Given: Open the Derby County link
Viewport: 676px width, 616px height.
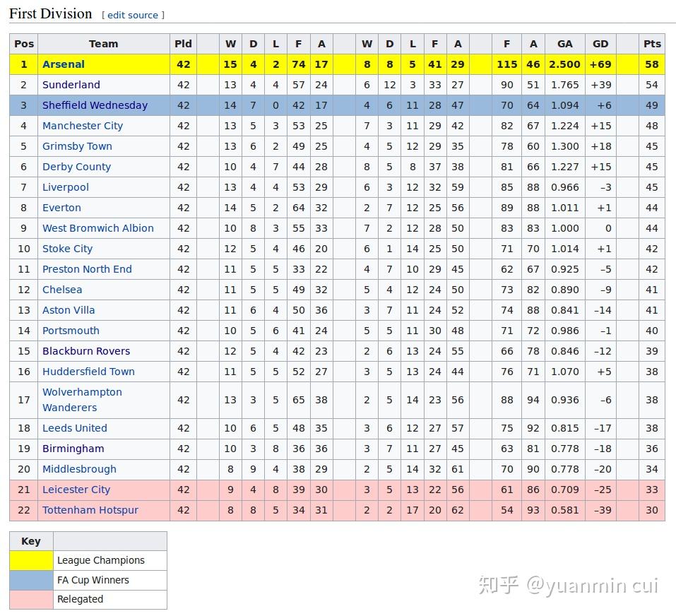Looking at the screenshot, I should pyautogui.click(x=76, y=167).
